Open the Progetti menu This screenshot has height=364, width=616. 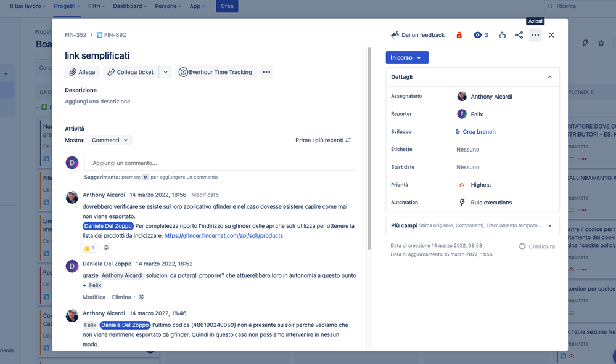click(x=67, y=6)
